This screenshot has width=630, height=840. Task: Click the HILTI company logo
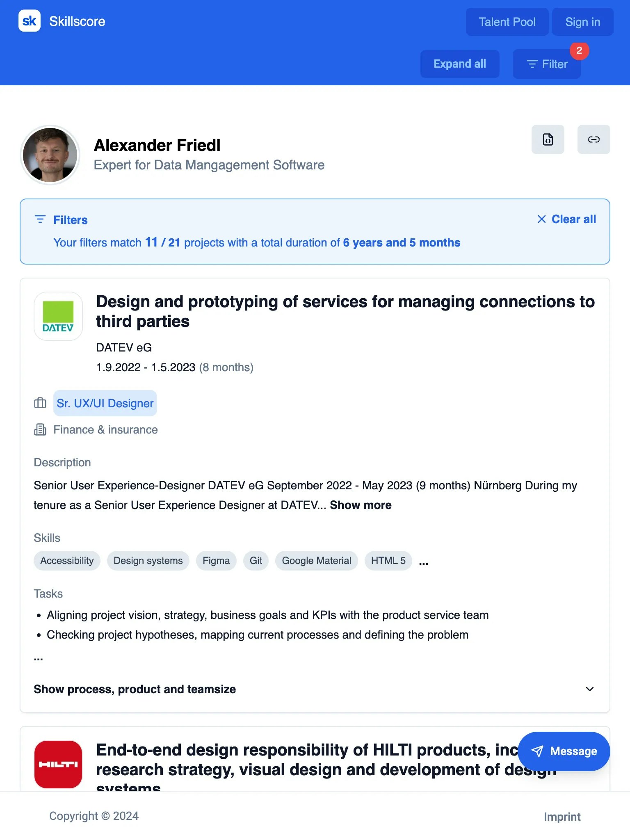tap(58, 764)
